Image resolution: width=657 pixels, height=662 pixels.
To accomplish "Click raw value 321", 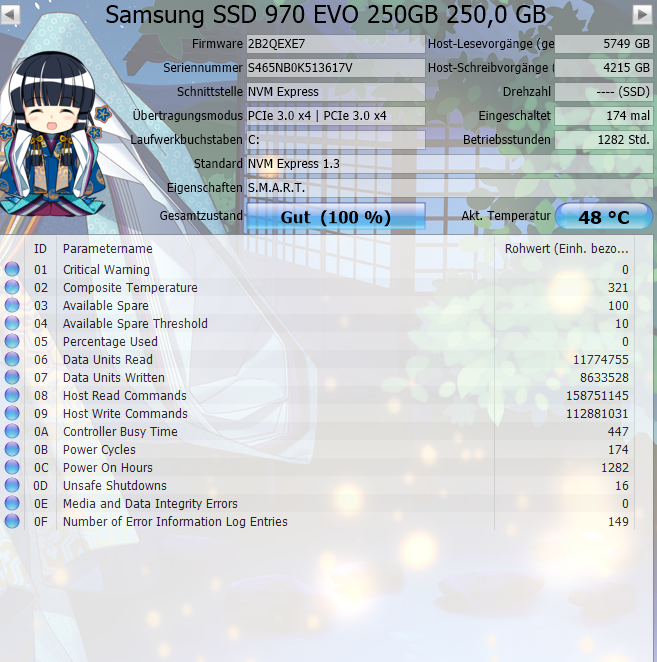I will [618, 288].
